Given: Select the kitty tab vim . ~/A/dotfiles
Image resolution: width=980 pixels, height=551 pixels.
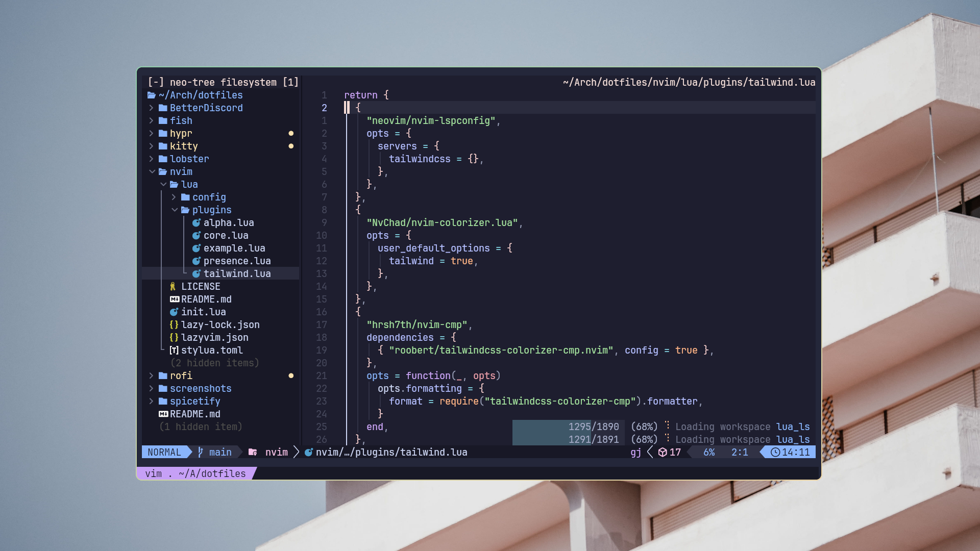Looking at the screenshot, I should tap(196, 473).
